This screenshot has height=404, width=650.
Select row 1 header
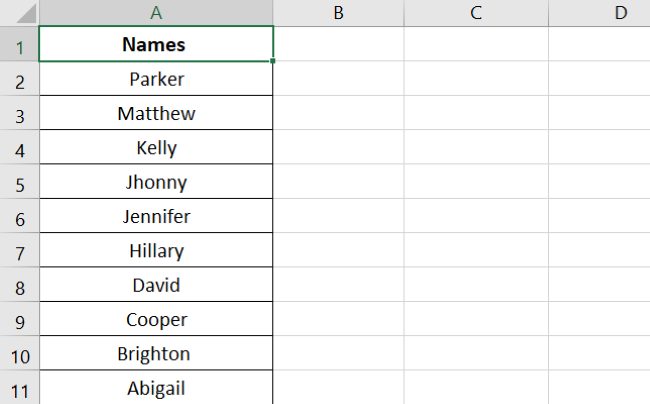(x=19, y=45)
